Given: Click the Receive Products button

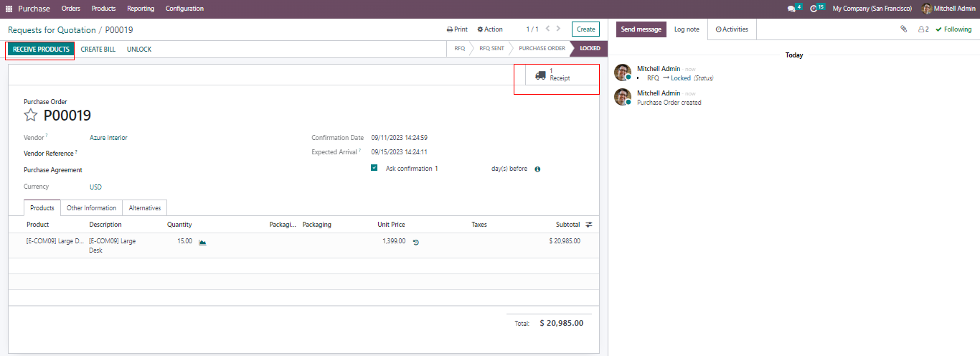Looking at the screenshot, I should click(41, 50).
